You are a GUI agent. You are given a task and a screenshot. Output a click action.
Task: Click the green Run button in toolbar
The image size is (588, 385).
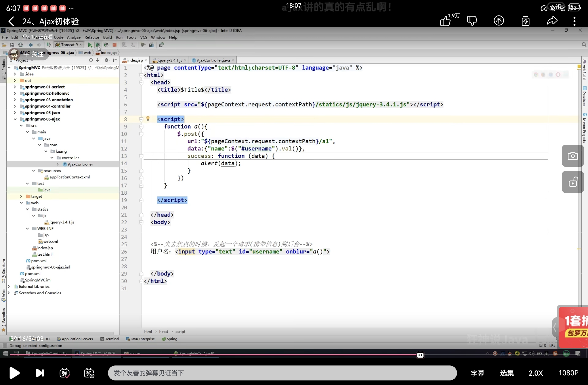[x=90, y=45]
